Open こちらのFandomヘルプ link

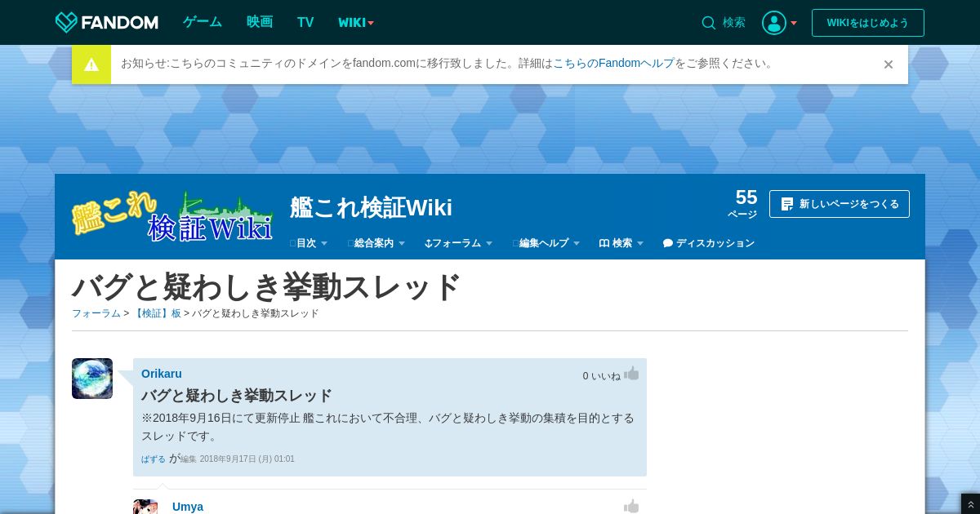click(x=613, y=64)
